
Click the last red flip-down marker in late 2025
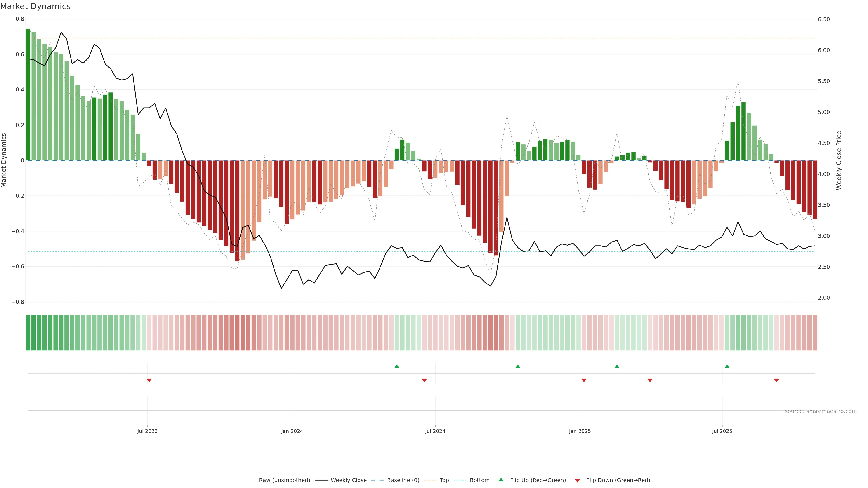coord(776,380)
